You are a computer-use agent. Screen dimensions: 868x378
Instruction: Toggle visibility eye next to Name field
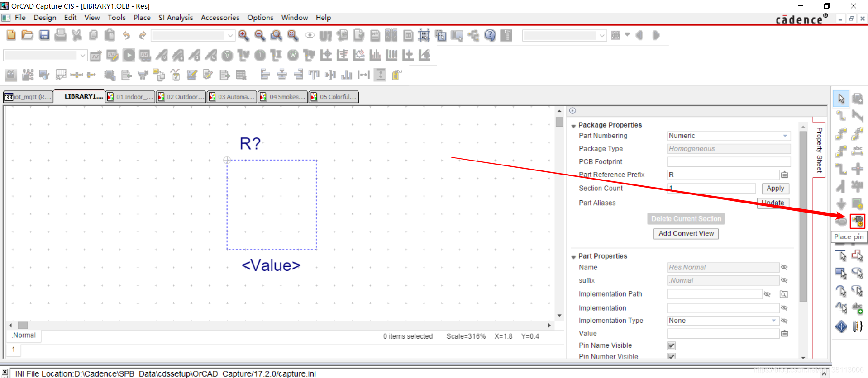click(784, 267)
